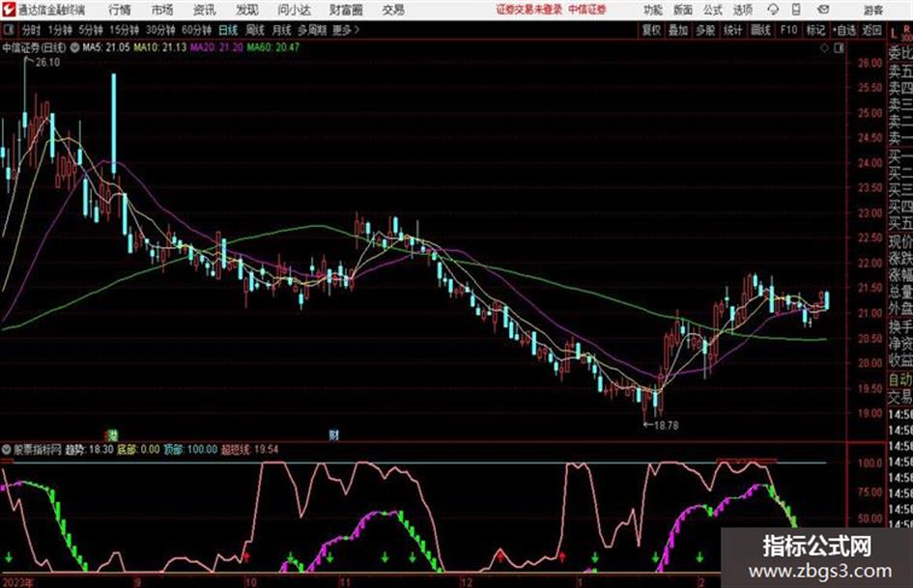Screen dimensions: 913x588
Task: Open the 财富圈 menu
Action: click(346, 10)
